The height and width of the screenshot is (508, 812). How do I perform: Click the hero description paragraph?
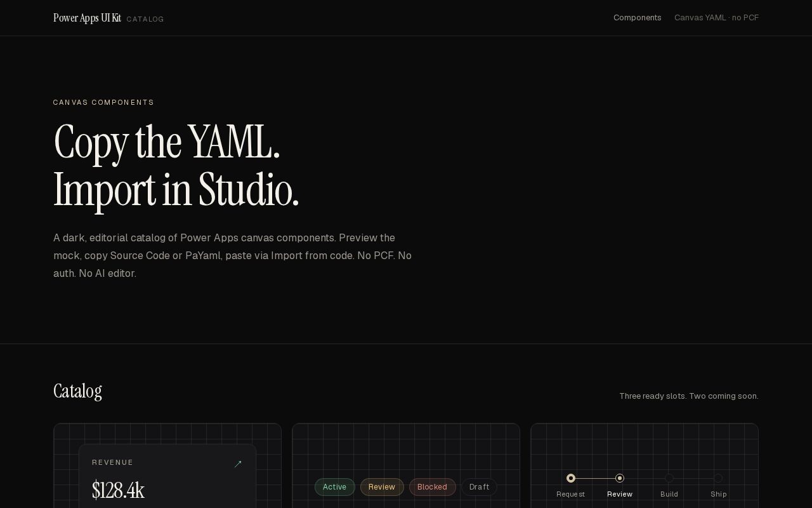click(233, 255)
